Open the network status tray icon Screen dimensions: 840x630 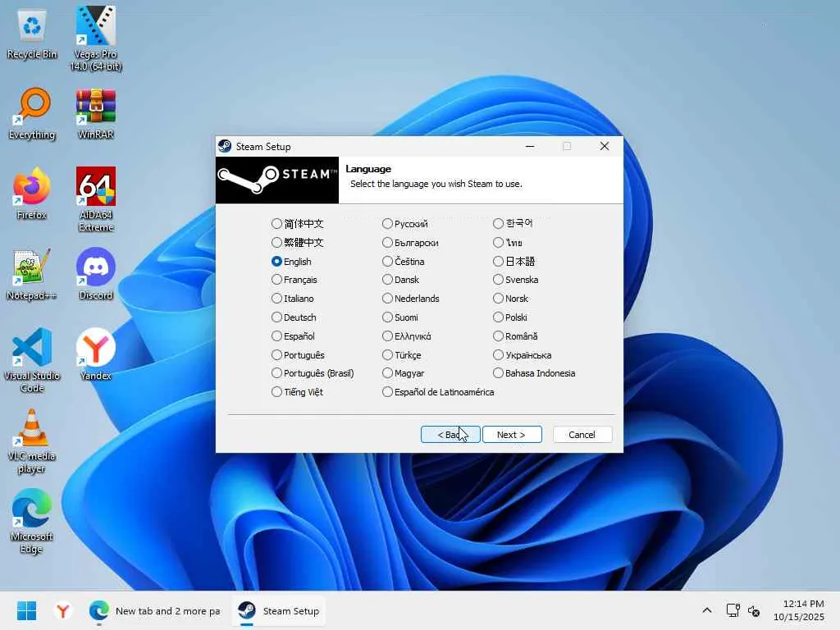tap(733, 610)
